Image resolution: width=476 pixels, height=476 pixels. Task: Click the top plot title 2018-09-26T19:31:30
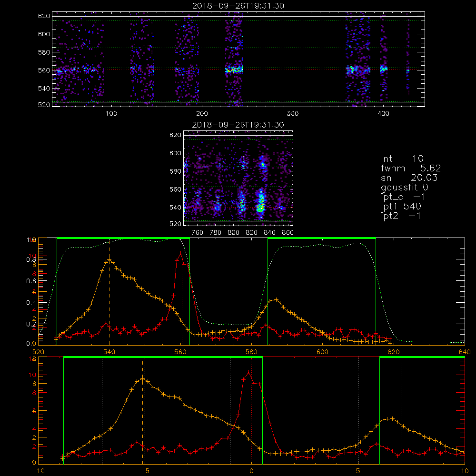click(x=238, y=6)
